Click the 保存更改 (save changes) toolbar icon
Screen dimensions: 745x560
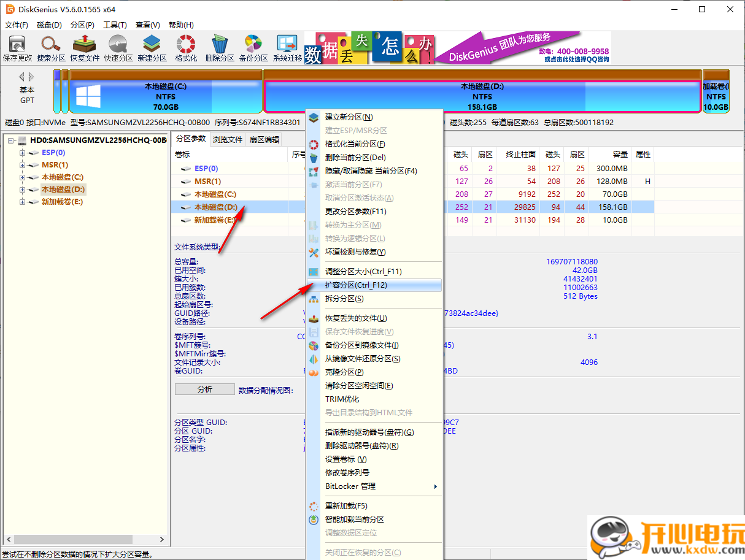pos(17,47)
